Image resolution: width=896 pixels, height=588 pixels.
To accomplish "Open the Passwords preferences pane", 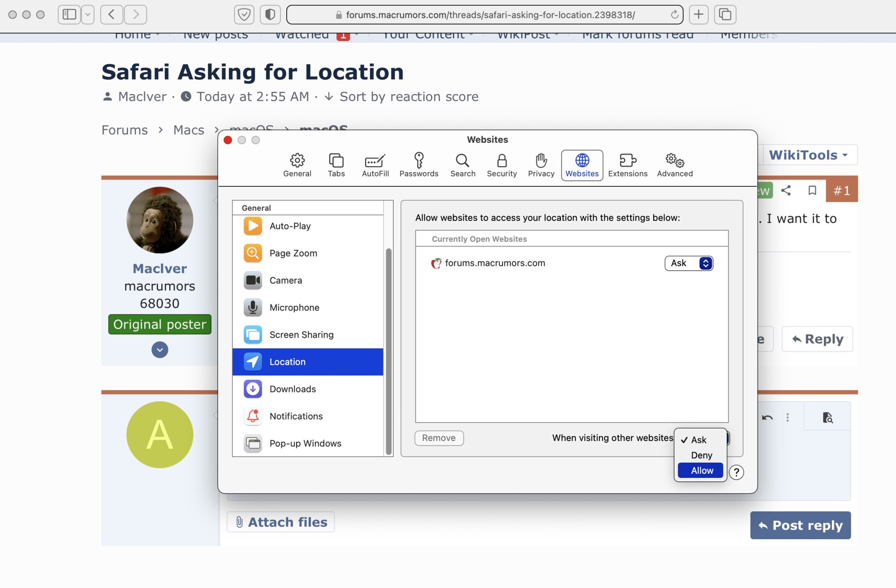I will (418, 165).
